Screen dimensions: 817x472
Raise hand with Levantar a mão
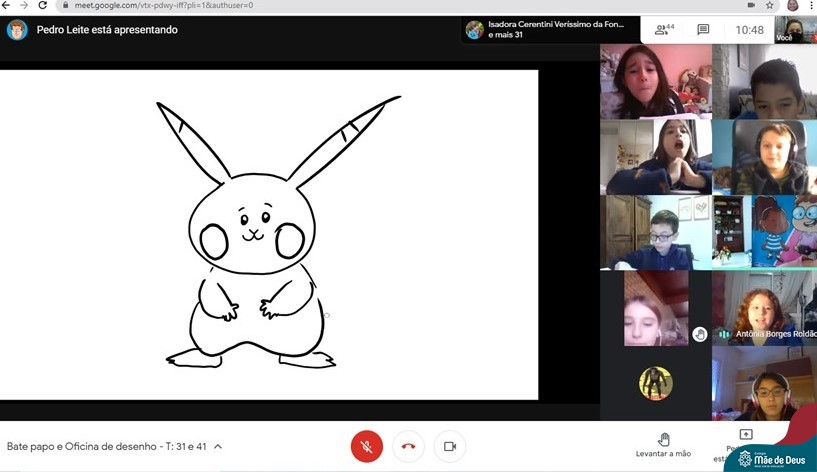point(663,445)
